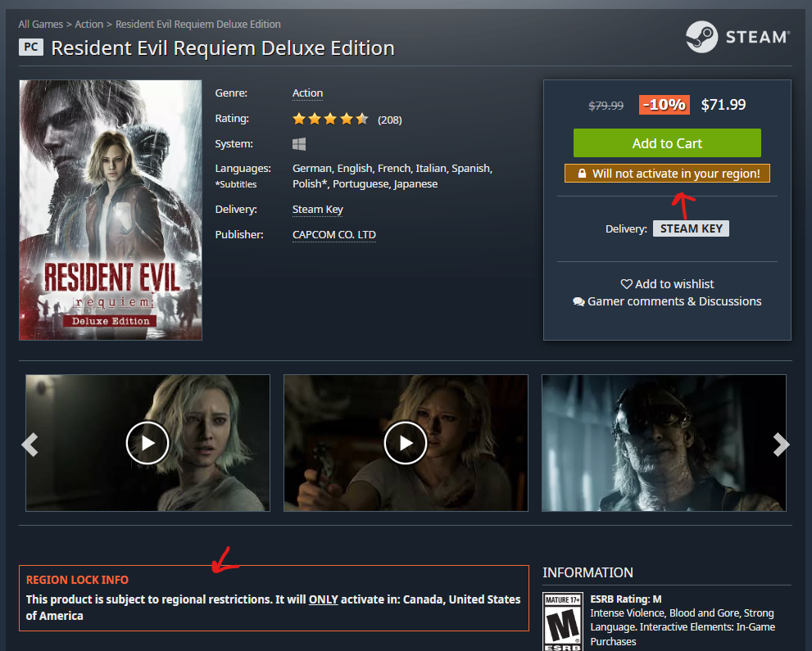The width and height of the screenshot is (812, 651).
Task: Click the lock icon in the region warning
Action: pos(582,174)
